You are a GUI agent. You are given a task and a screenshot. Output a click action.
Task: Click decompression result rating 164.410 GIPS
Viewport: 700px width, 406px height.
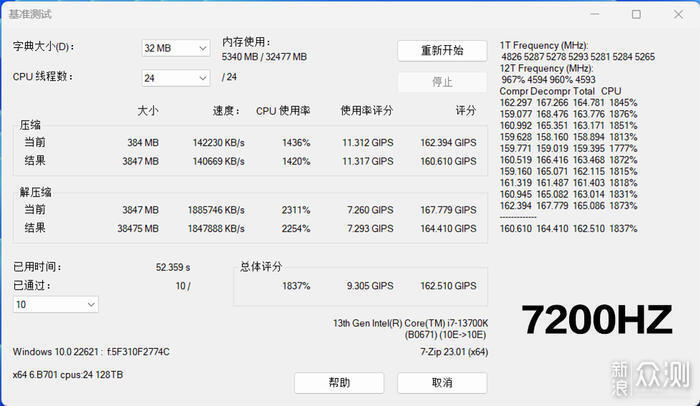pos(448,229)
